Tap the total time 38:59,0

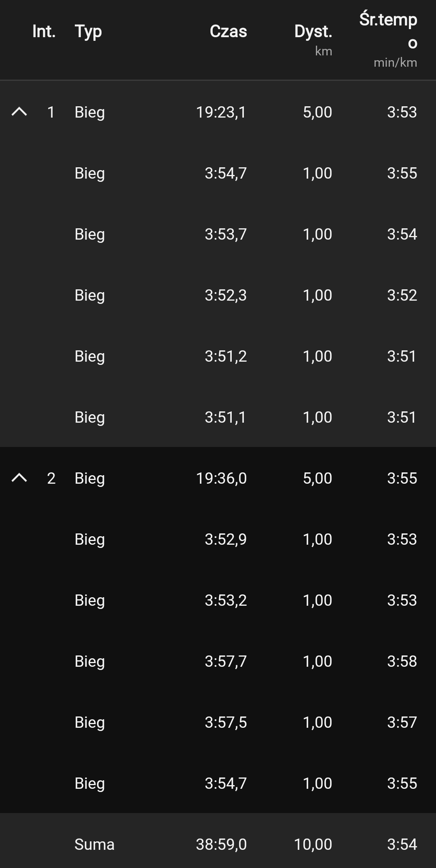click(221, 844)
